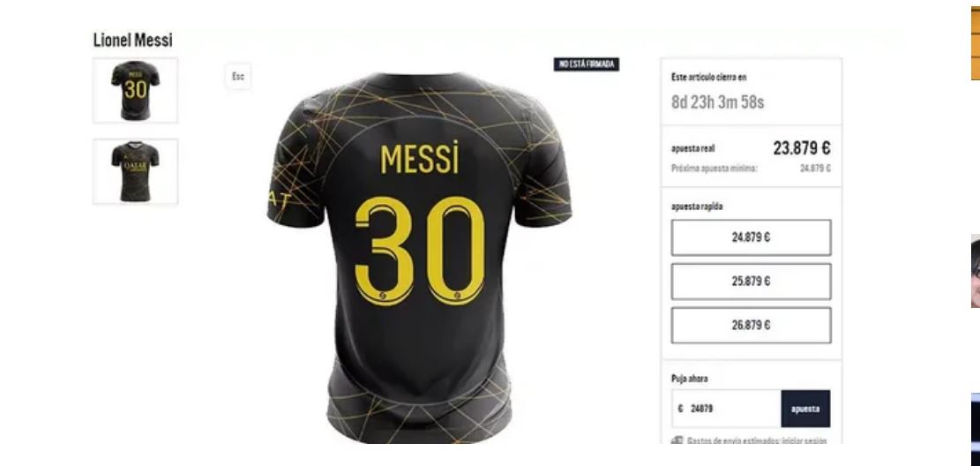The image size is (980, 466).
Task: Open the face thumbnail at right edge
Action: coord(976,271)
